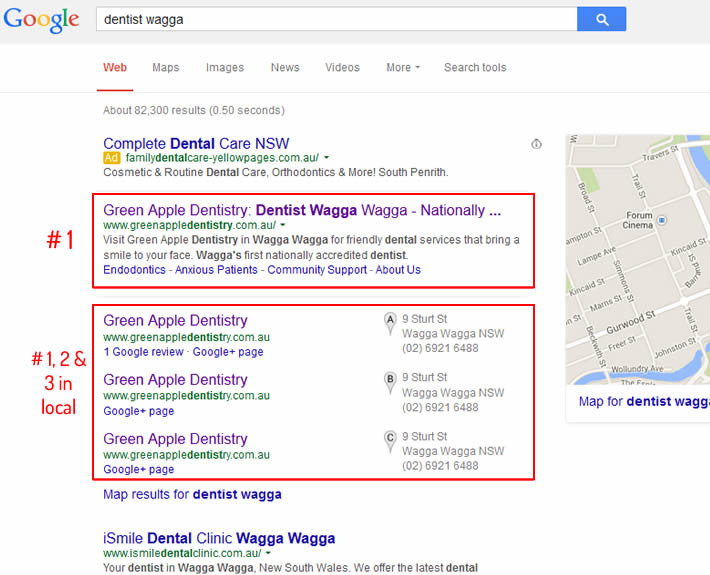Switch to the Images tab
Viewport: 710px width, 575px height.
(x=225, y=67)
